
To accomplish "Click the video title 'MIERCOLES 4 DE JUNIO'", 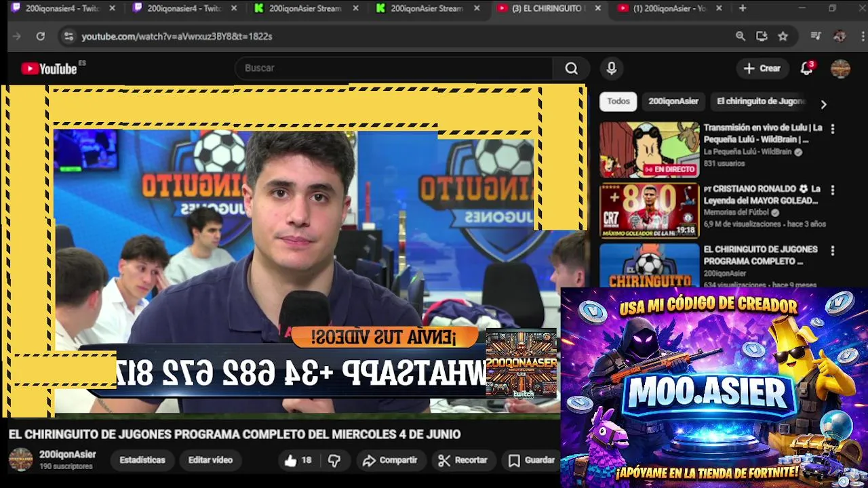I will tap(397, 434).
